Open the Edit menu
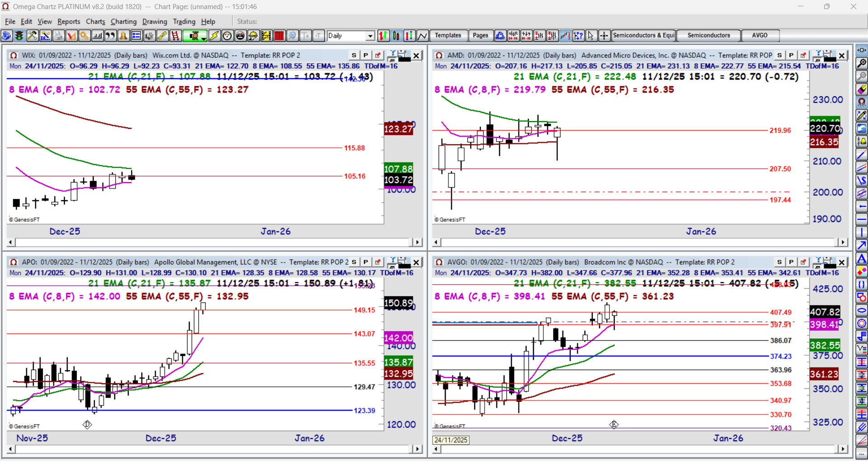868x461 pixels. pyautogui.click(x=27, y=21)
